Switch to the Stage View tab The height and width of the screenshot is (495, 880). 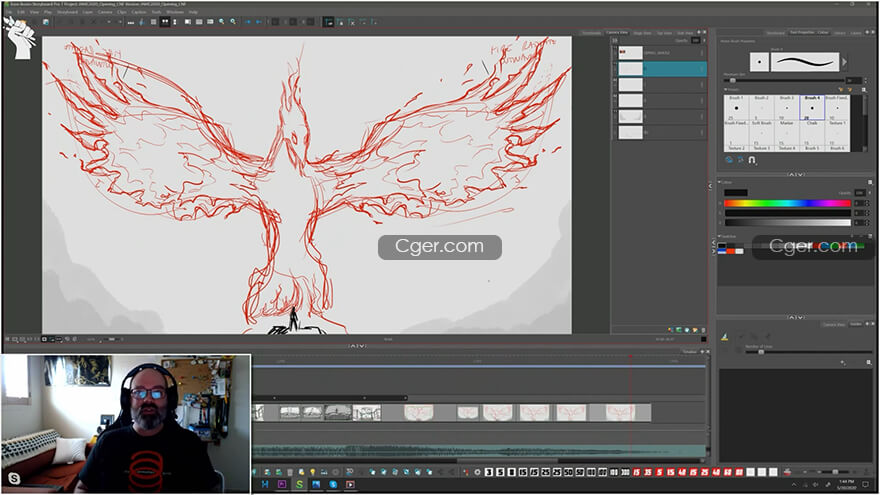pos(642,33)
